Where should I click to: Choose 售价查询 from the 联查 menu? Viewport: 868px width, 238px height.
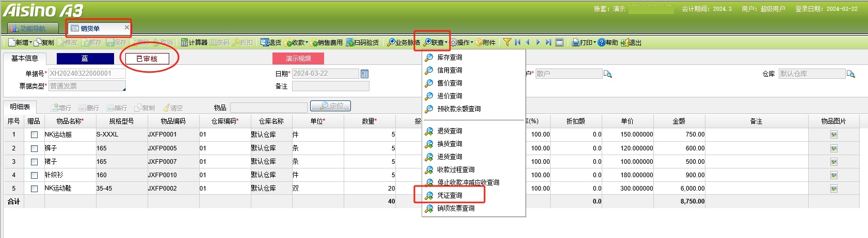(449, 83)
